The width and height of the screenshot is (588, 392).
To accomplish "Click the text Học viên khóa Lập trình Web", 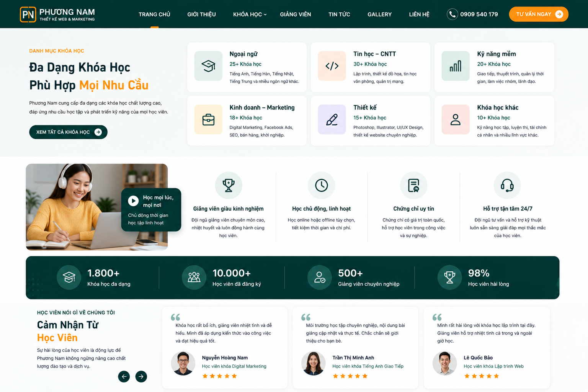I will point(494,366).
